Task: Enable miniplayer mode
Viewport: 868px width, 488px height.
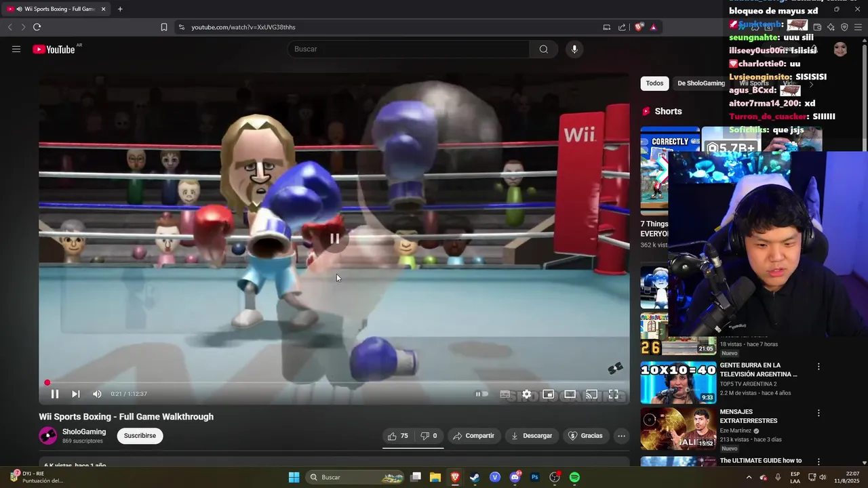Action: point(548,394)
